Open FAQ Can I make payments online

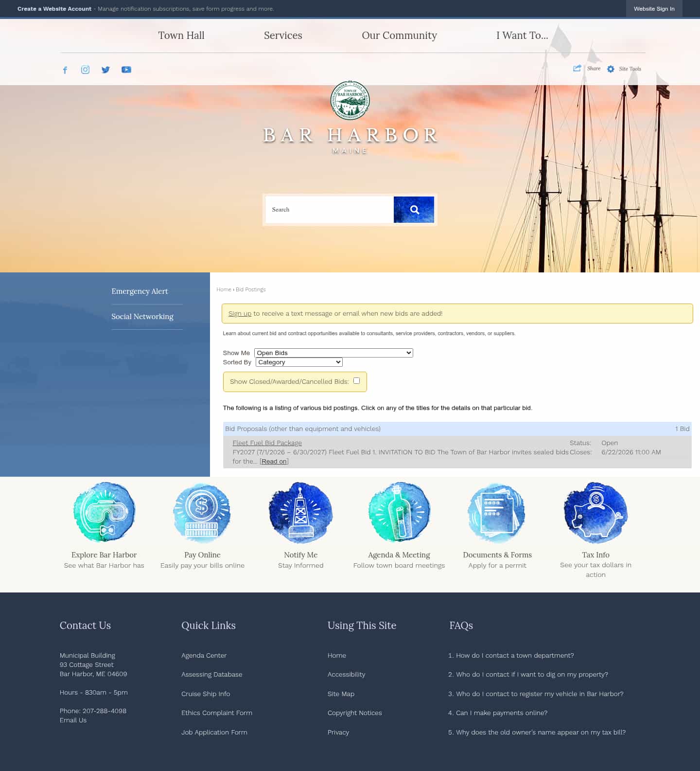tap(502, 713)
